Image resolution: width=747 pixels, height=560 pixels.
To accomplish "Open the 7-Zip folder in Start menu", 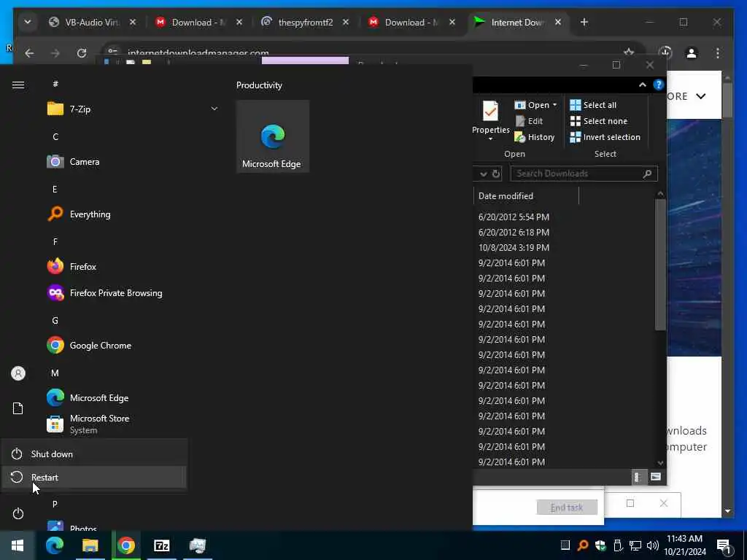I will click(133, 109).
